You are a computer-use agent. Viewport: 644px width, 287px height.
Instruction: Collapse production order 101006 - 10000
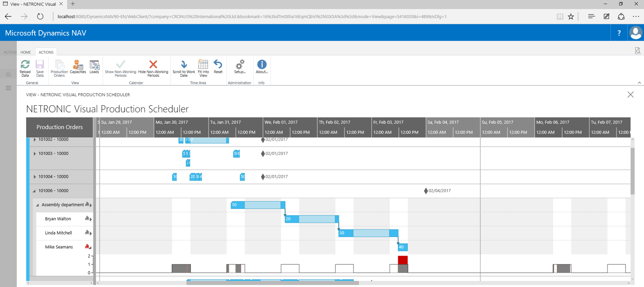(35, 190)
